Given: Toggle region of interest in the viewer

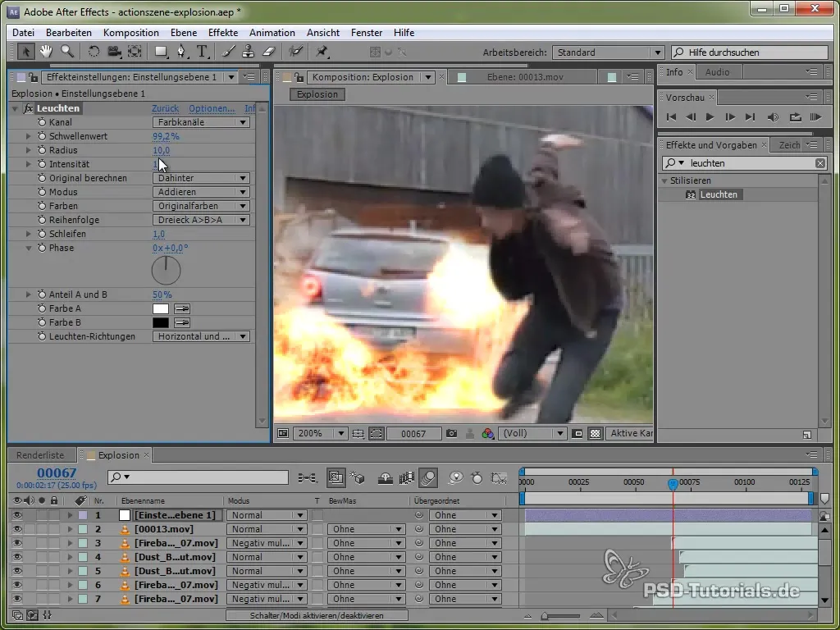Looking at the screenshot, I should [376, 433].
